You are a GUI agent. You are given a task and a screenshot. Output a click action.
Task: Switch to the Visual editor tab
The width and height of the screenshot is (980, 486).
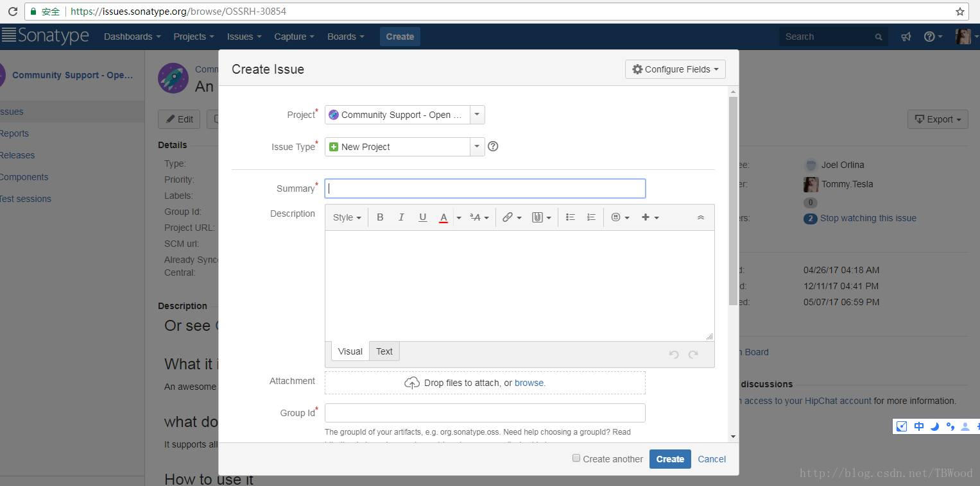(350, 351)
